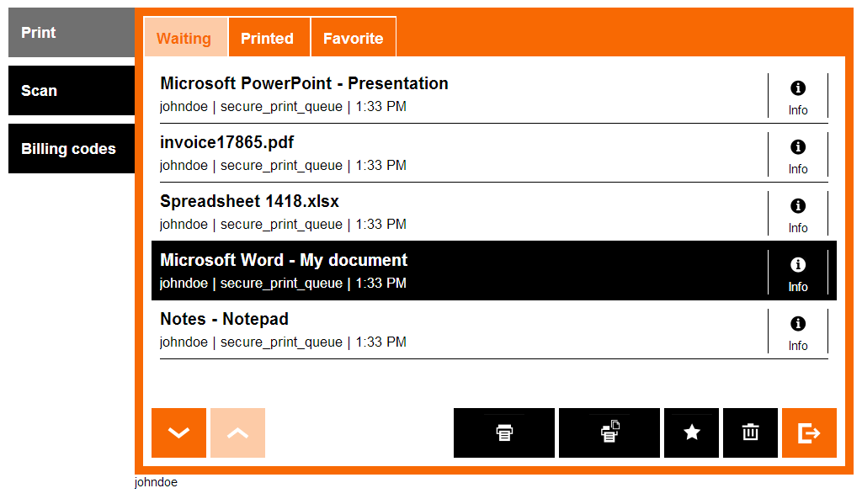Image resolution: width=862 pixels, height=504 pixels.
Task: View Info for Spreadsheet 1418.xlsx
Action: (798, 215)
